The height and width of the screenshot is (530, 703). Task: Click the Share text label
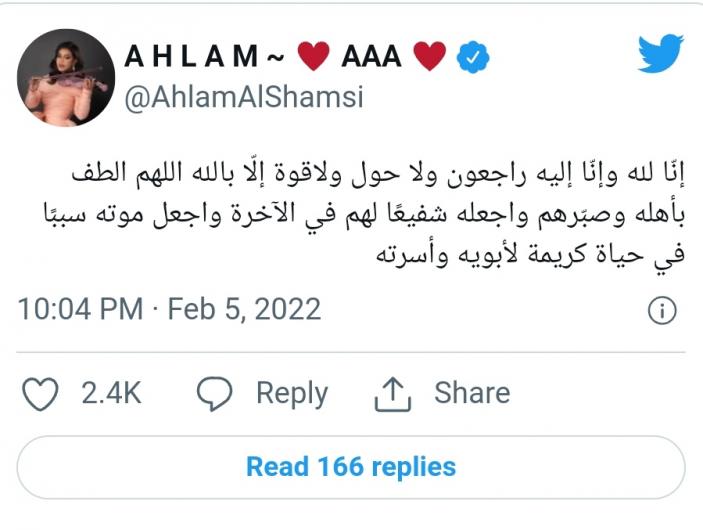(x=472, y=393)
